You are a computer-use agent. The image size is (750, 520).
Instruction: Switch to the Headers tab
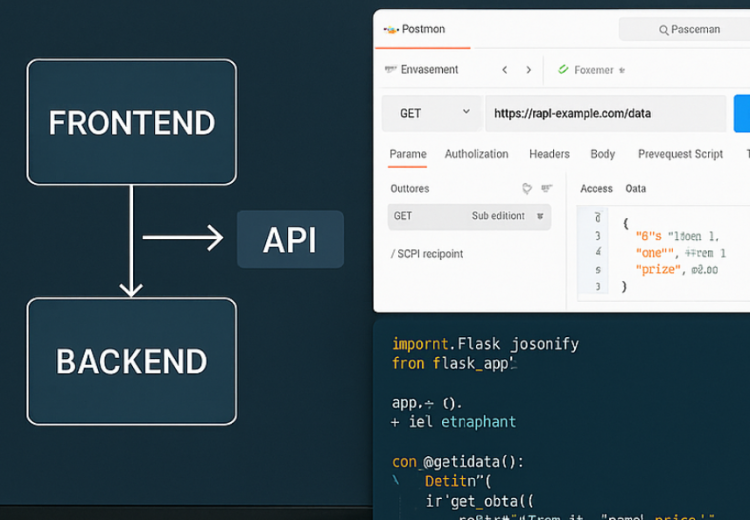pyautogui.click(x=549, y=154)
